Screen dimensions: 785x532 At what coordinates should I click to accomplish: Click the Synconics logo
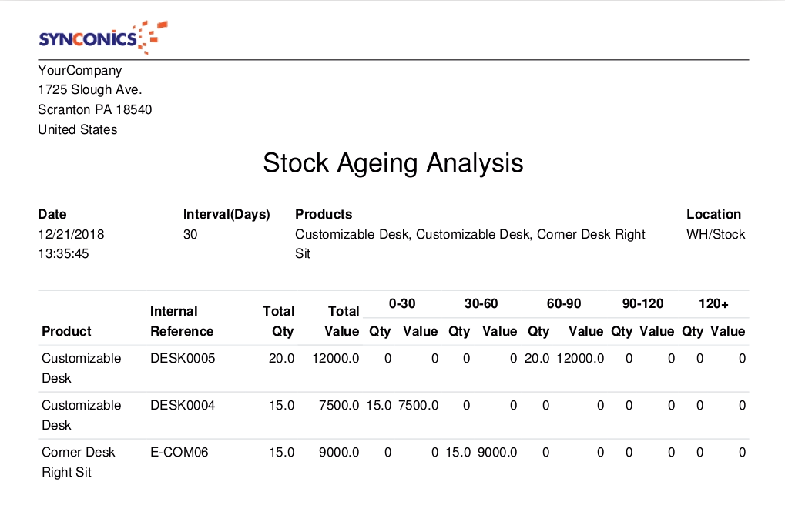click(102, 37)
